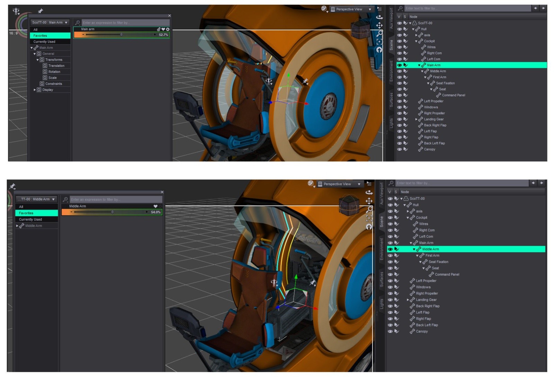
Task: Click draw style sphere icon in top viewport
Action: click(x=324, y=9)
